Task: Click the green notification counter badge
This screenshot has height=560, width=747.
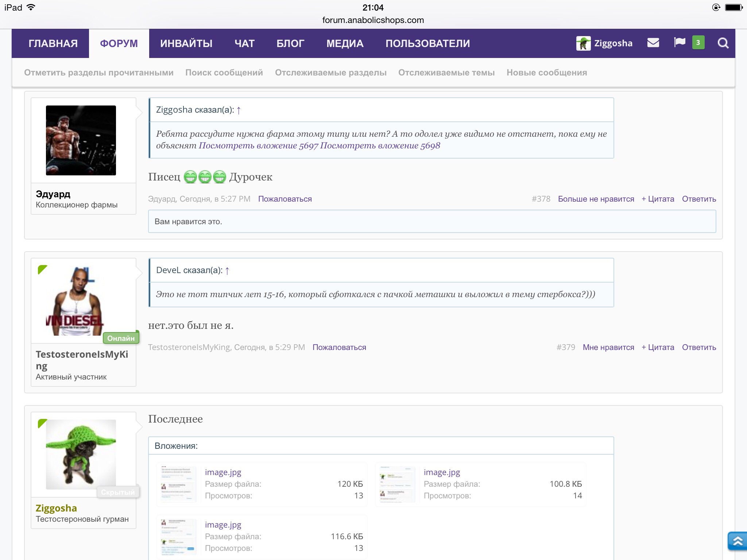Action: 698,43
